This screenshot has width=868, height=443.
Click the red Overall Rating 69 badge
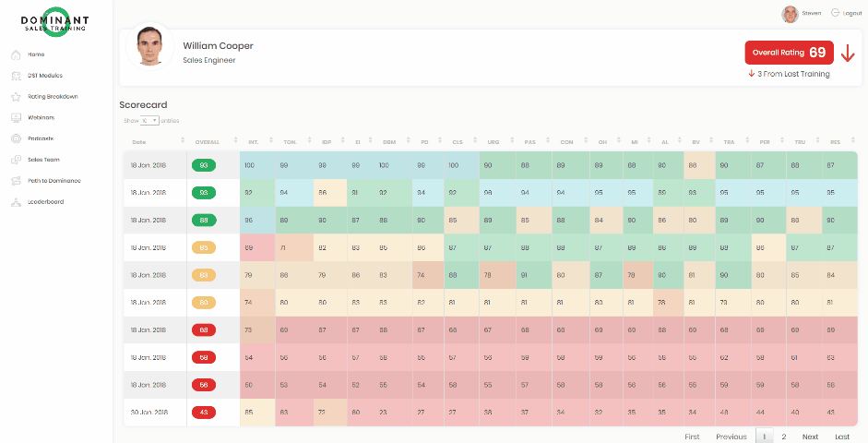[789, 53]
